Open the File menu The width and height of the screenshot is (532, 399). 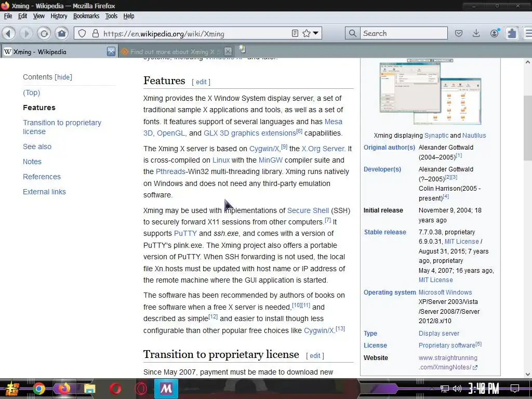click(8, 16)
